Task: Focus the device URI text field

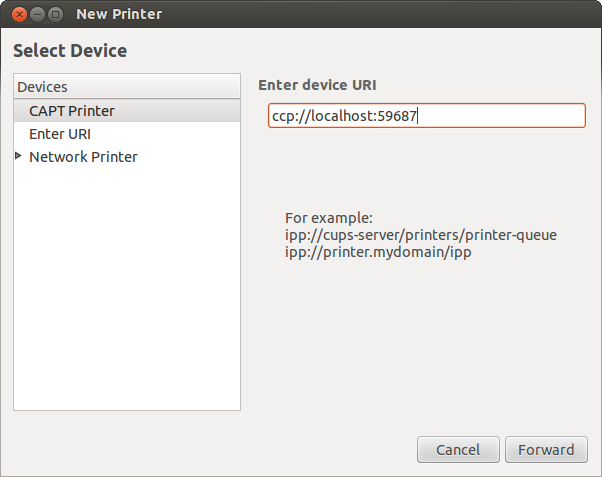Action: click(427, 116)
